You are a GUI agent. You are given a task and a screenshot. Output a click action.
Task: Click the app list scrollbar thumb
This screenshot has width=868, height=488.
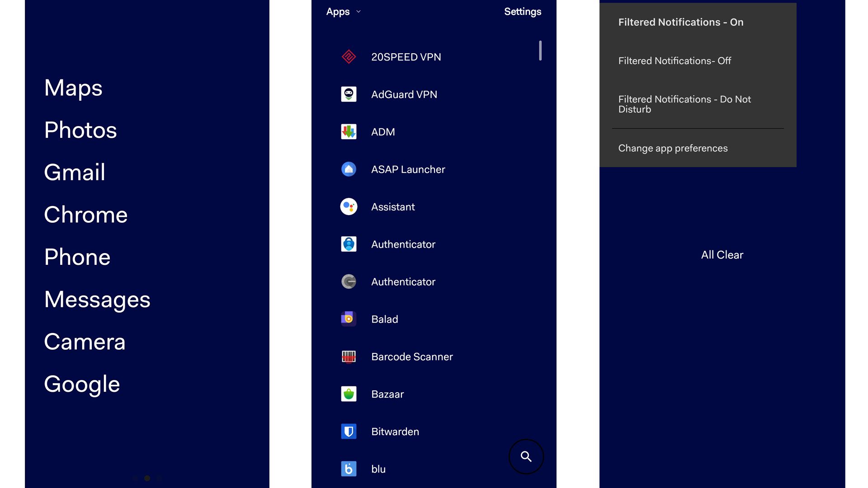click(x=540, y=51)
